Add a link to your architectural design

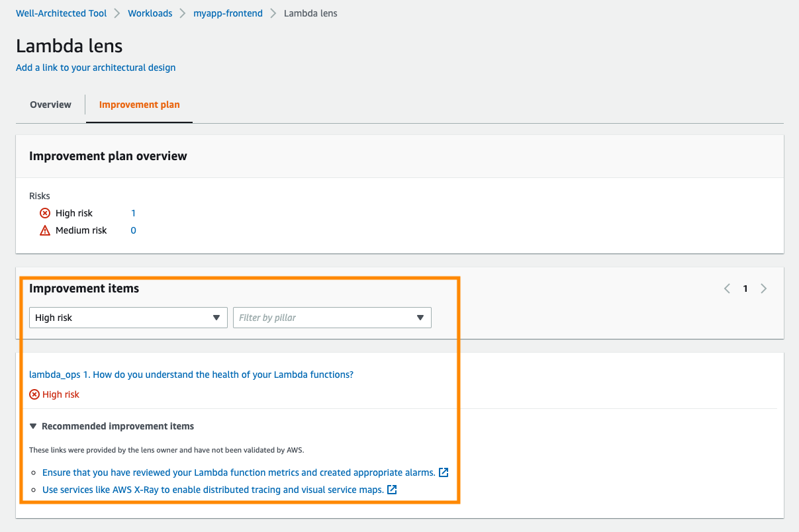[96, 67]
